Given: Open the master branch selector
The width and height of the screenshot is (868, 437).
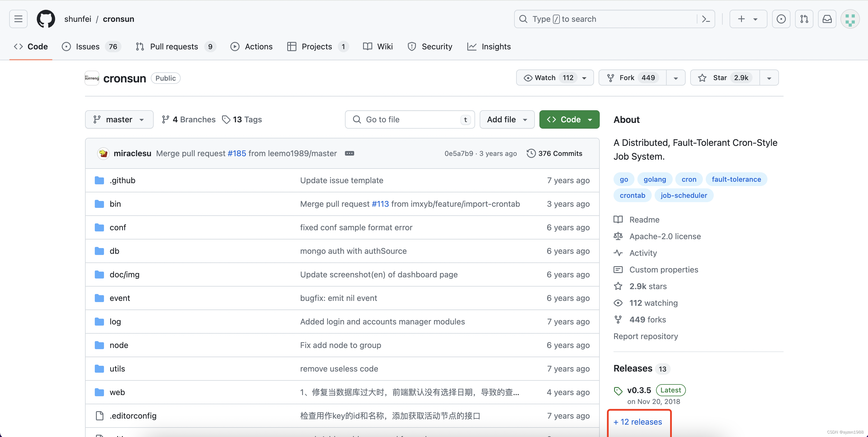Looking at the screenshot, I should [119, 119].
